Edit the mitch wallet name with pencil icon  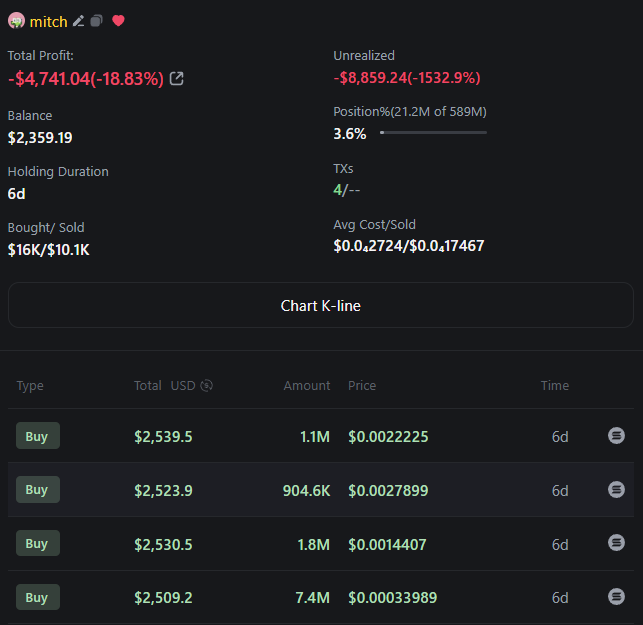click(78, 21)
